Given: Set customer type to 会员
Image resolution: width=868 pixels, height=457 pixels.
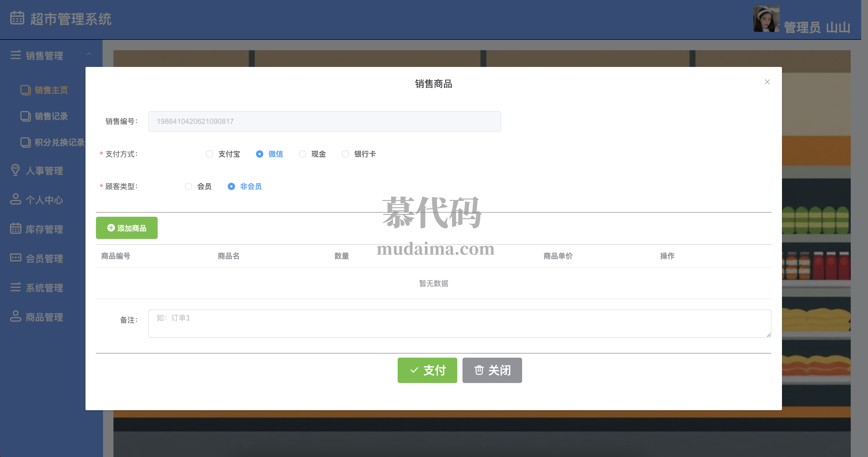Looking at the screenshot, I should (188, 186).
